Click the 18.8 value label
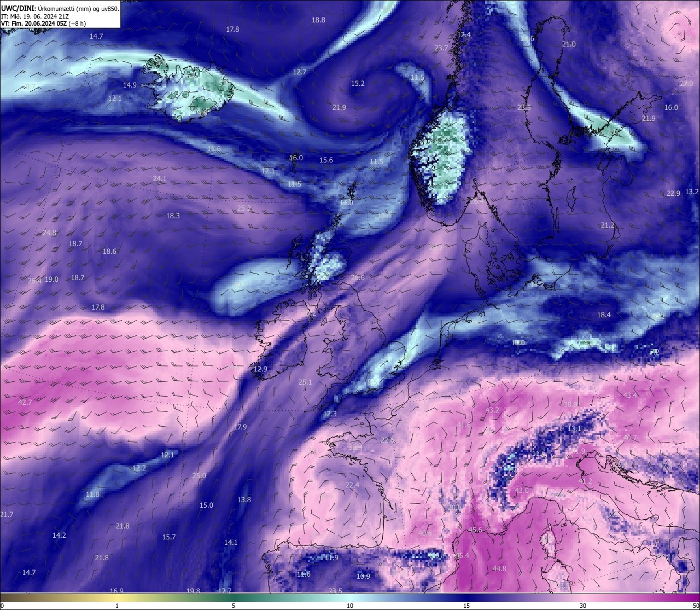700x610 pixels. (x=318, y=20)
